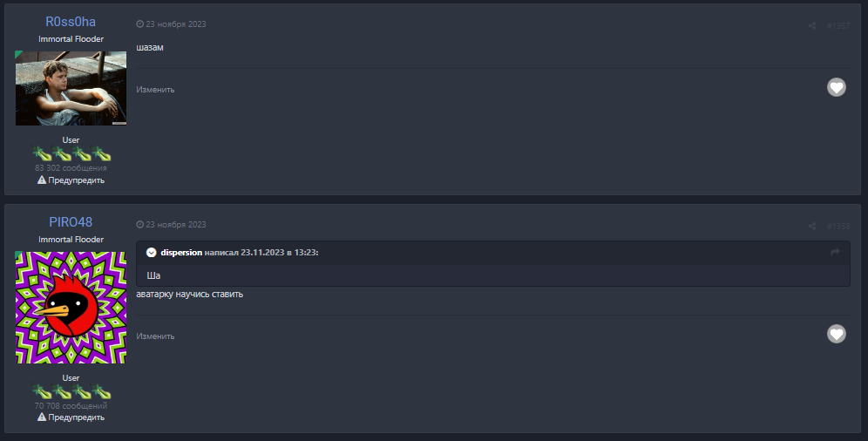Collapse the dispersion quote with the chevron

(x=151, y=253)
